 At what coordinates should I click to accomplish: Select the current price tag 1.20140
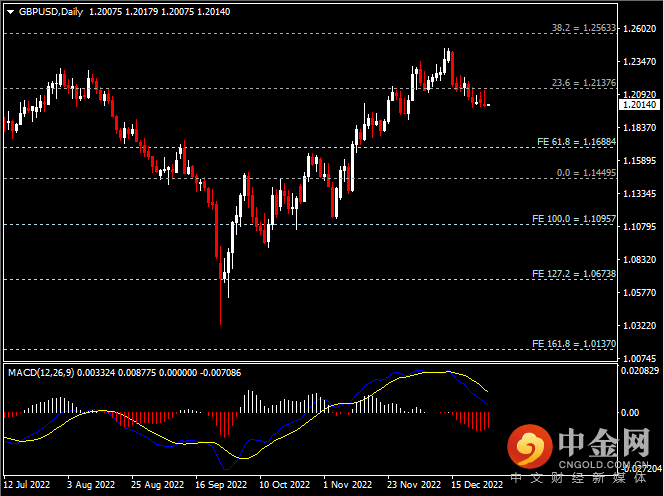tap(639, 104)
